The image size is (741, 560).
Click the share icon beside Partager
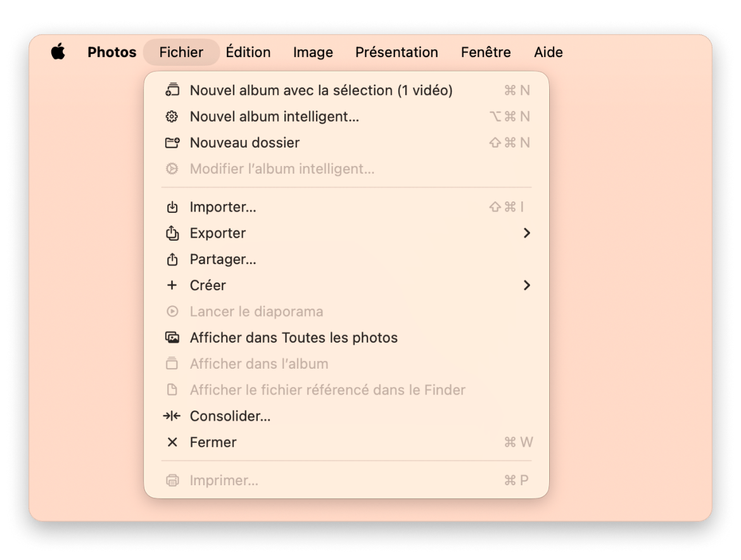pos(172,259)
